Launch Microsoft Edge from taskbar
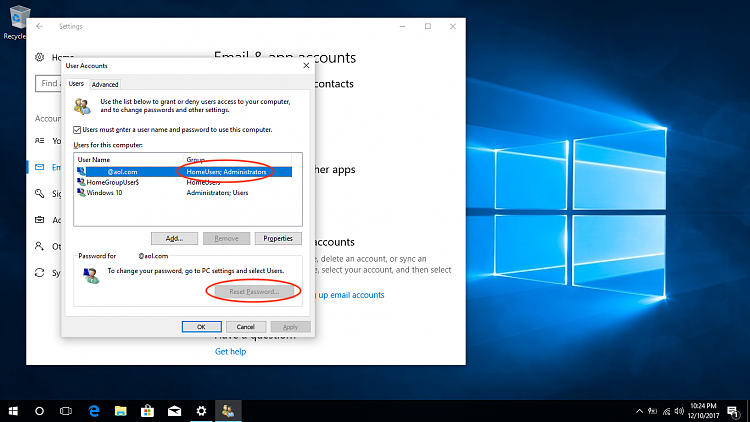Viewport: 750px width, 422px height. tap(94, 411)
